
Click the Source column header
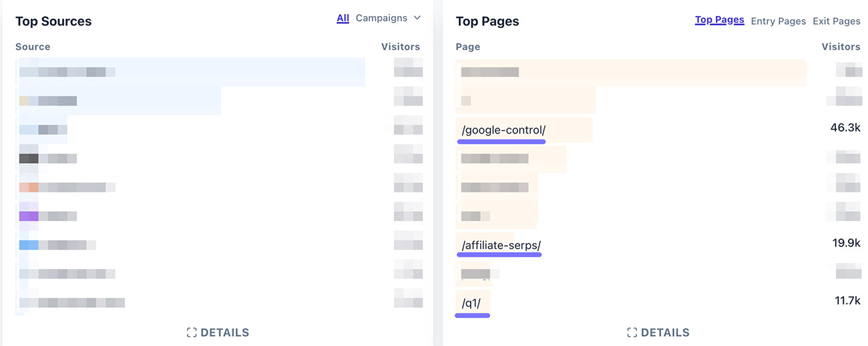[33, 47]
